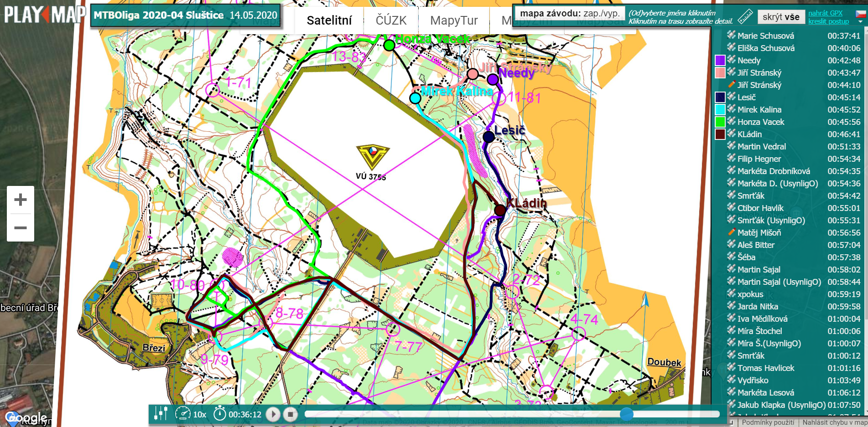This screenshot has height=427, width=868.
Task: Zoom in the map with plus
Action: (x=21, y=200)
